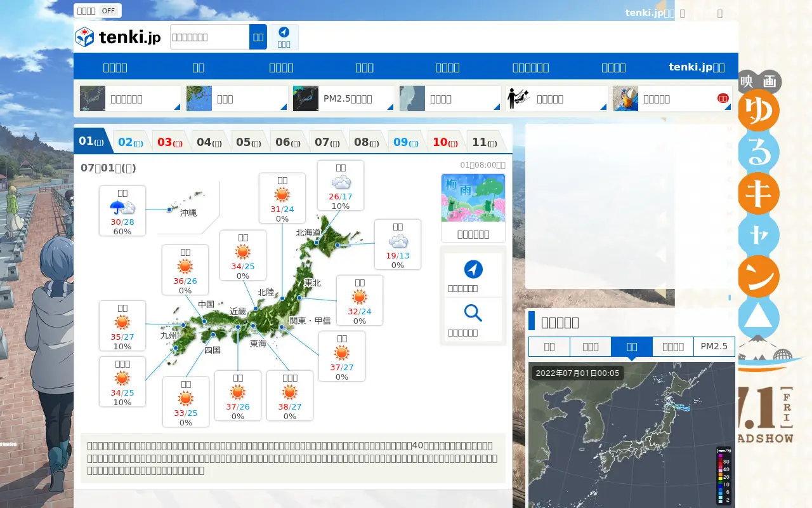Open the PM2.5 shortcut item

pyautogui.click(x=344, y=98)
